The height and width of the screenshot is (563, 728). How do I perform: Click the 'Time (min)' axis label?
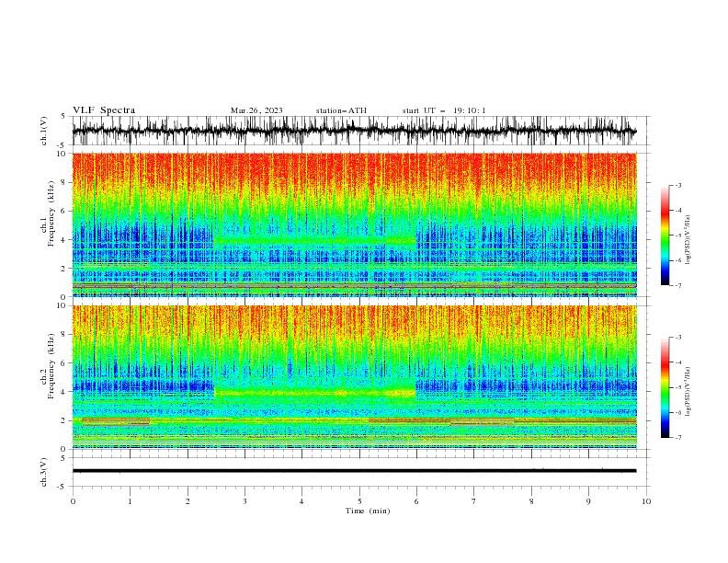click(x=368, y=511)
